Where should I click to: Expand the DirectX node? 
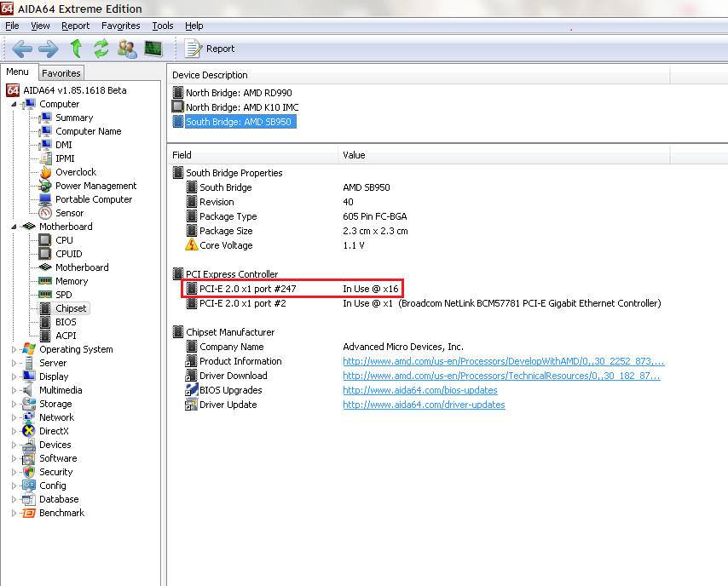pyautogui.click(x=14, y=431)
